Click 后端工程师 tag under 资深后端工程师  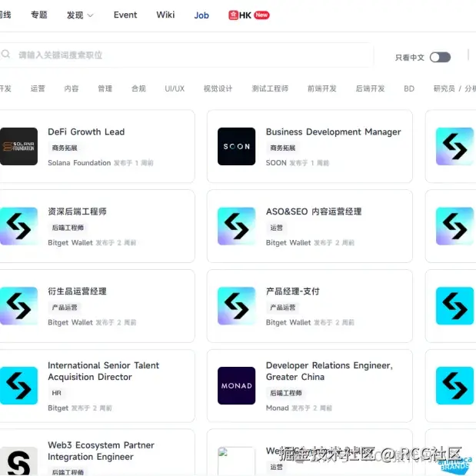[68, 228]
